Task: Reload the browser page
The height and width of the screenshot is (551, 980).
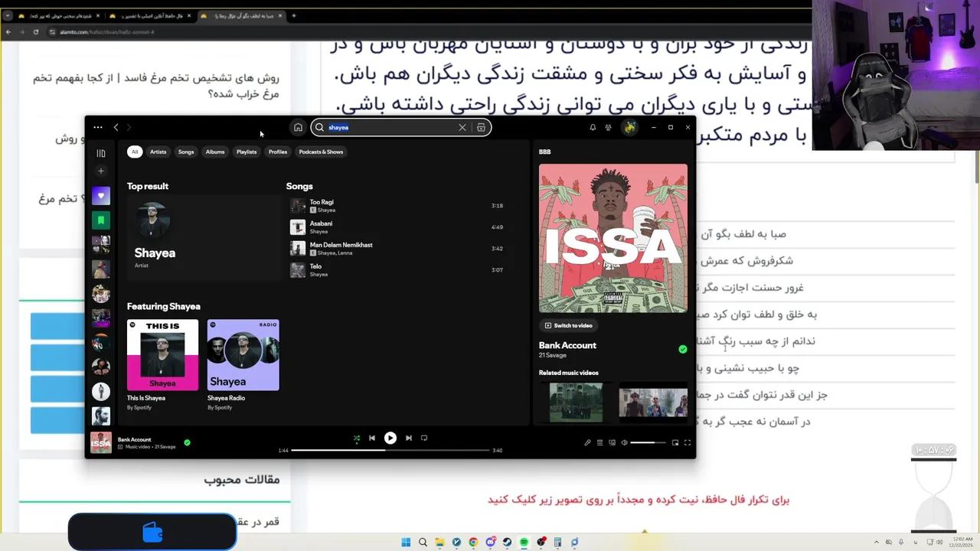Action: (x=35, y=32)
